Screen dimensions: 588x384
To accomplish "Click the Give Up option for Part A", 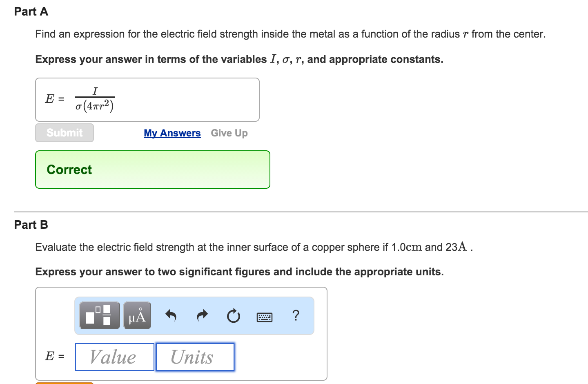I will (229, 133).
